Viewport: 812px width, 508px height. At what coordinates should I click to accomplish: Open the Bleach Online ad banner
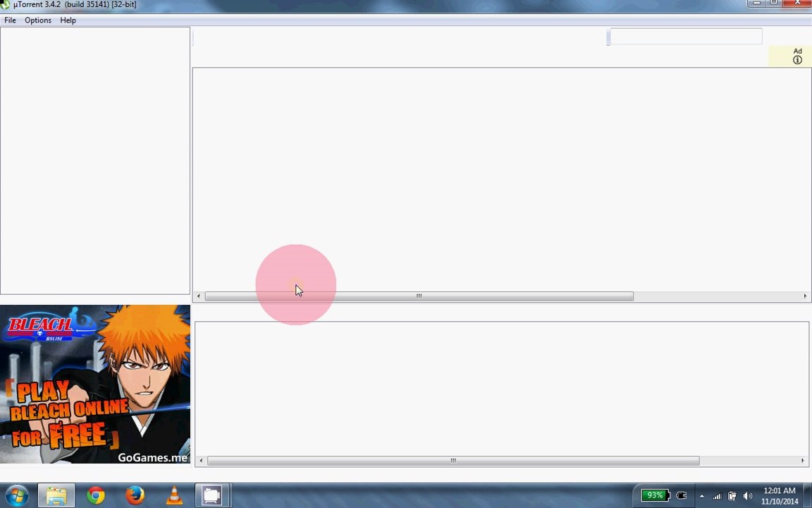[95, 384]
